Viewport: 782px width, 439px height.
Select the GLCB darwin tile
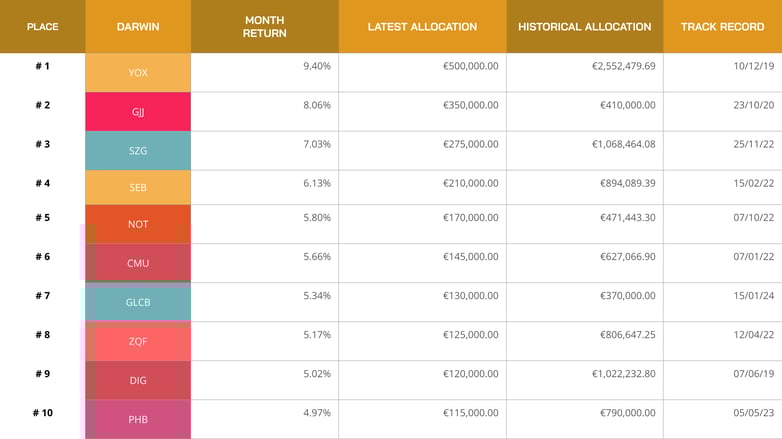138,302
